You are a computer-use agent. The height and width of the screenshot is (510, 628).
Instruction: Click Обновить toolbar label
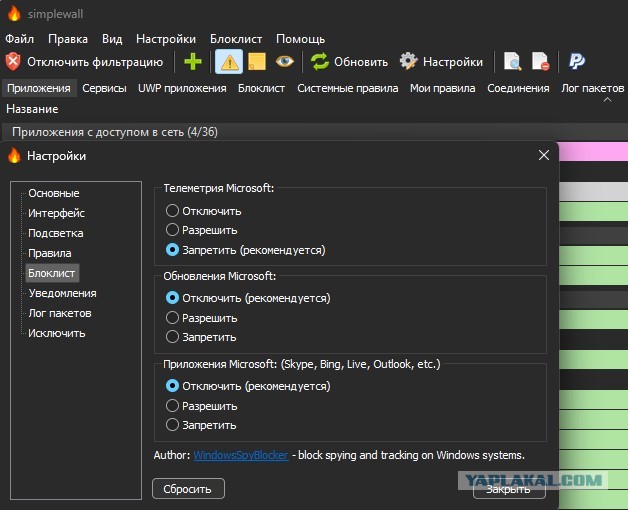[x=361, y=62]
